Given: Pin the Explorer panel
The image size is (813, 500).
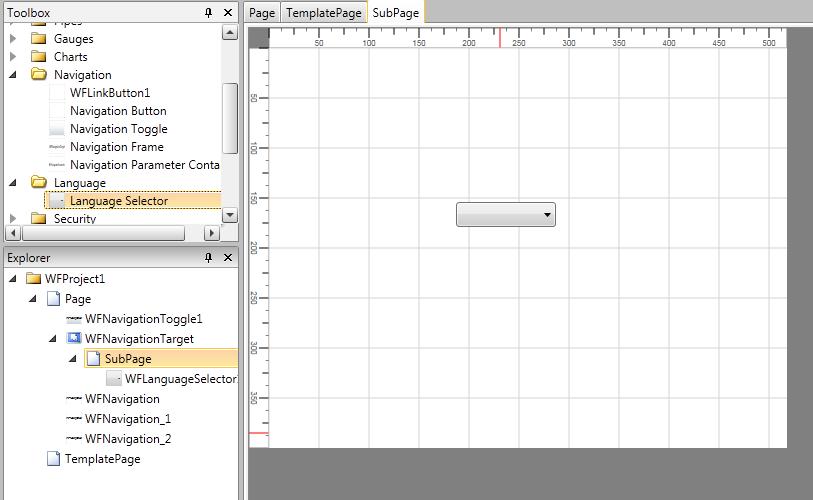Looking at the screenshot, I should tap(209, 258).
